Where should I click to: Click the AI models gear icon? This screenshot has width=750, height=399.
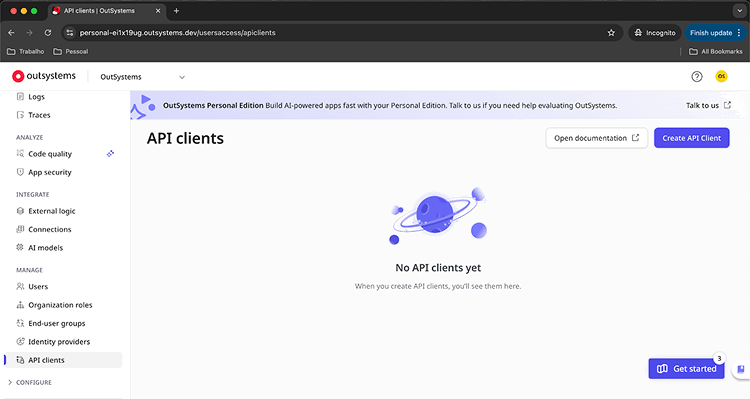tap(20, 248)
